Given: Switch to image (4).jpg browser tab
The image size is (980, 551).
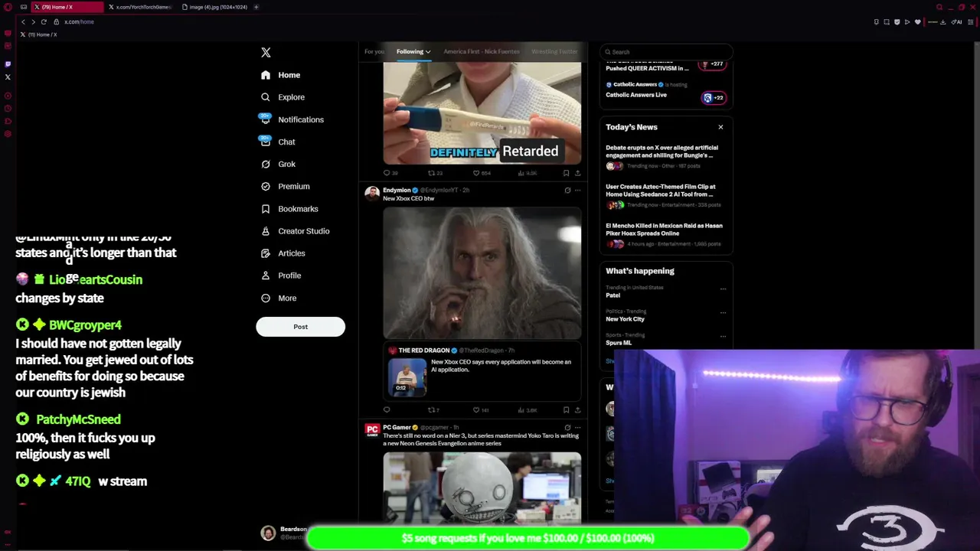Looking at the screenshot, I should click(x=215, y=7).
